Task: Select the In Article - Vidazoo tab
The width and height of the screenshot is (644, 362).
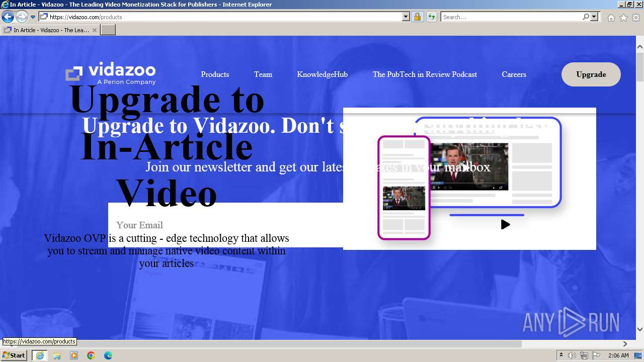Action: pyautogui.click(x=50, y=30)
